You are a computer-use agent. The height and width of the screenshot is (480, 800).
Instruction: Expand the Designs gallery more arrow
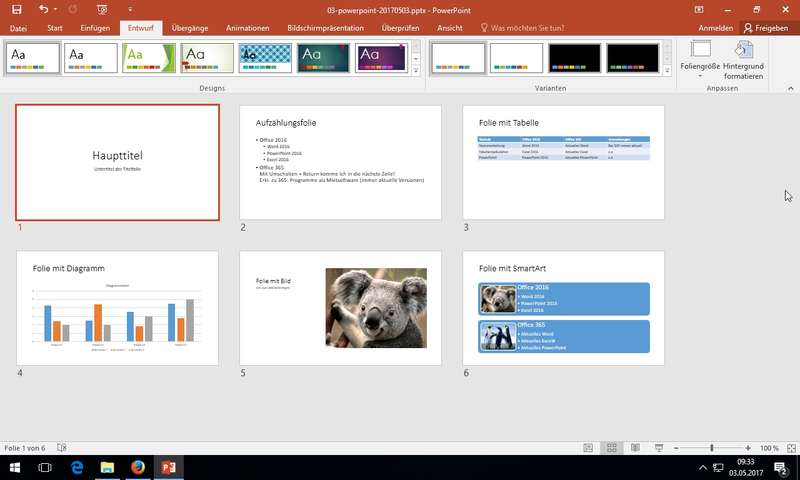click(x=416, y=72)
